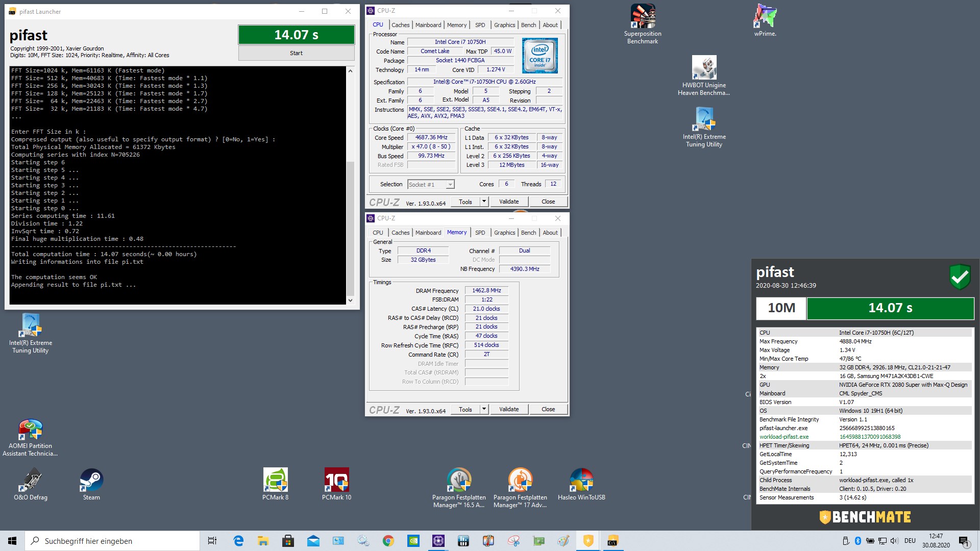Image resolution: width=980 pixels, height=551 pixels.
Task: Open Bench tab in upper CPU-Z window
Action: click(528, 25)
